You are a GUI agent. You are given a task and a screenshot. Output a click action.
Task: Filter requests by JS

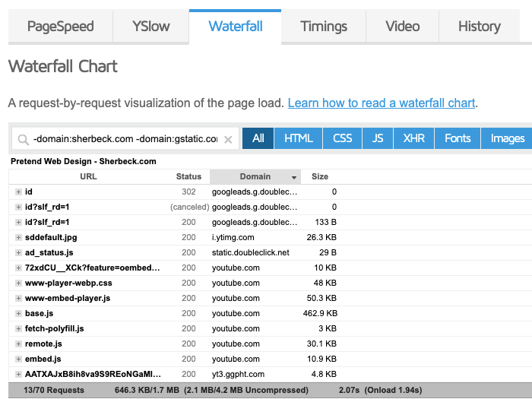(378, 138)
